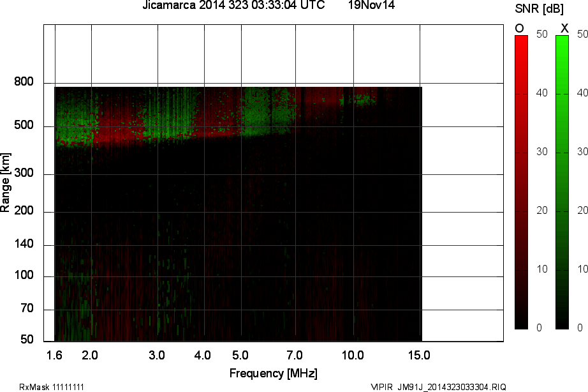
Task: Click the 3.0 frequency axis label
Action: click(x=156, y=355)
